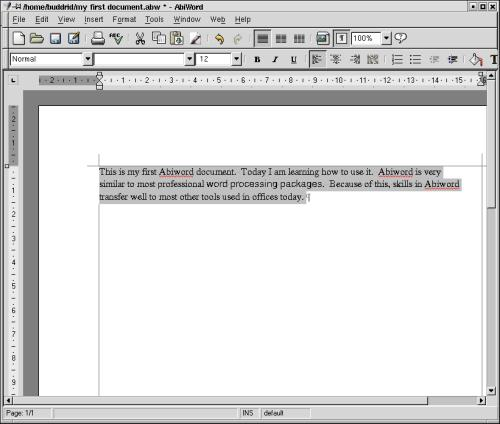Cut selection with the scissors icon
Viewport: 500px width, 424px height.
pyautogui.click(x=140, y=39)
